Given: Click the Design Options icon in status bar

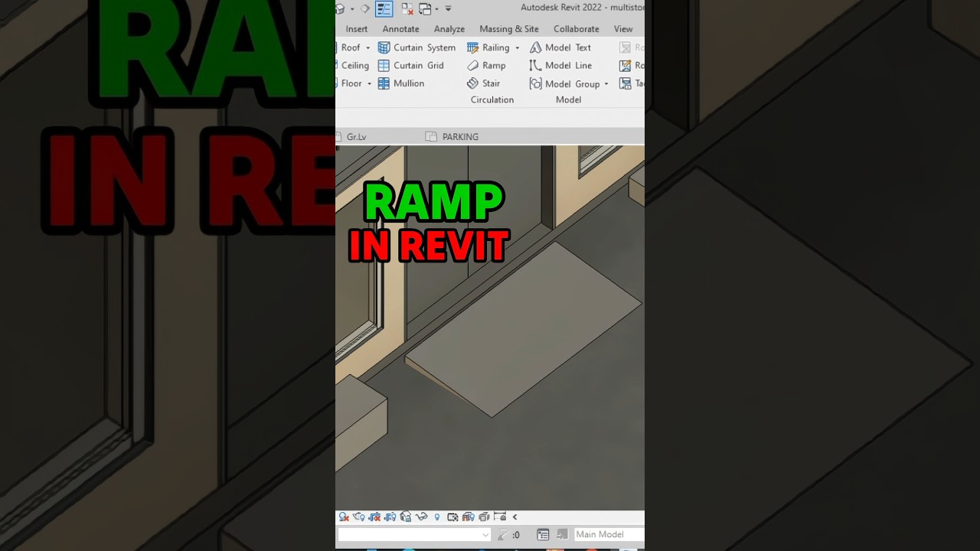Looking at the screenshot, I should point(543,534).
